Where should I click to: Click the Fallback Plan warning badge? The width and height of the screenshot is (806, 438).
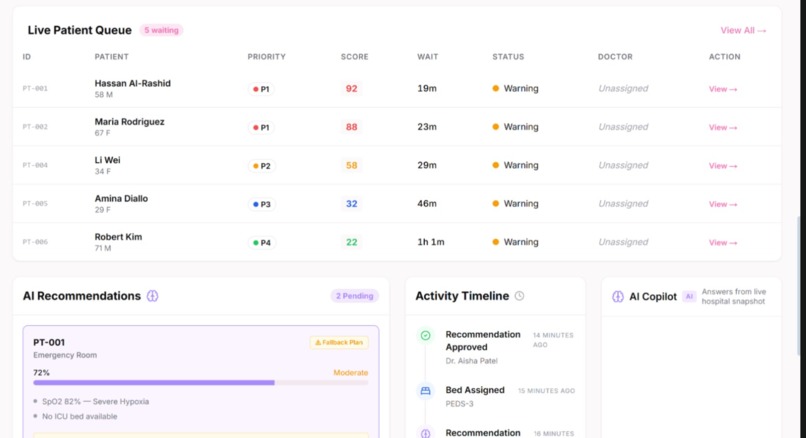[x=339, y=342]
